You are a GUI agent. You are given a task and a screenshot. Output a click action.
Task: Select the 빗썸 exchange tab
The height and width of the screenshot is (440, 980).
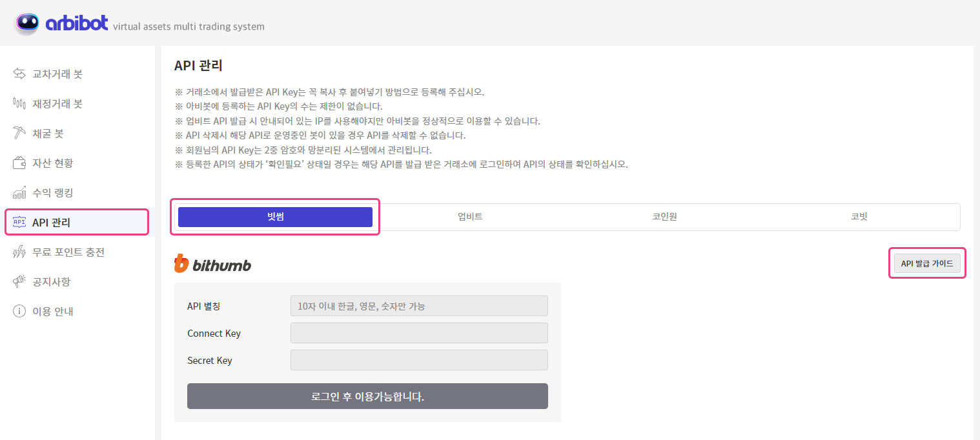click(275, 217)
